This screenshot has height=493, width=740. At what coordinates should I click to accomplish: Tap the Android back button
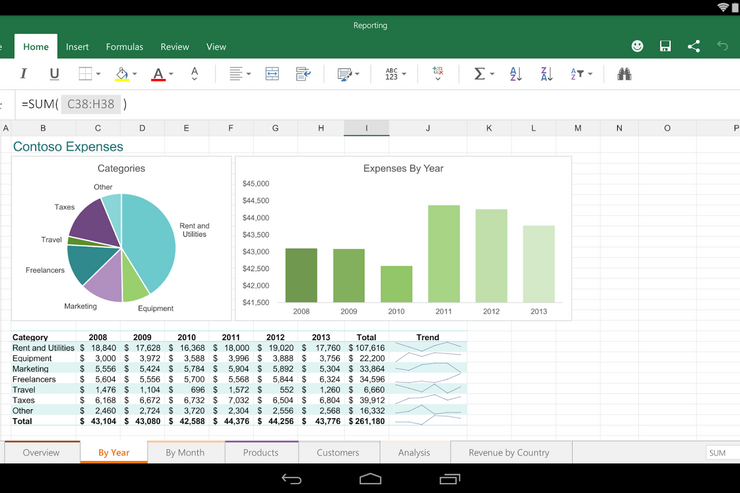[292, 479]
